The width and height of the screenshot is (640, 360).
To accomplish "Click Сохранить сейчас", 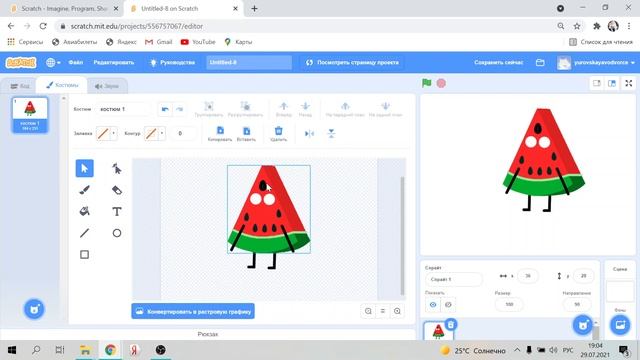I will tap(498, 62).
